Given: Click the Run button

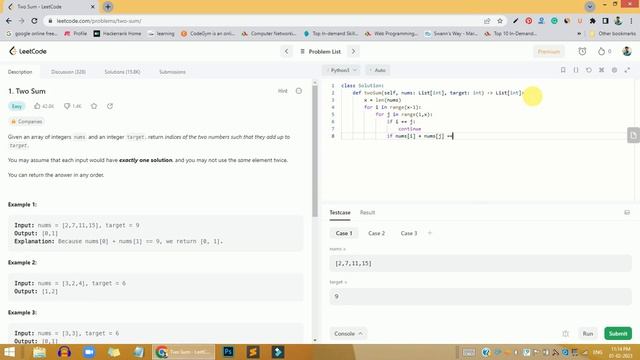Looking at the screenshot, I should [x=587, y=333].
